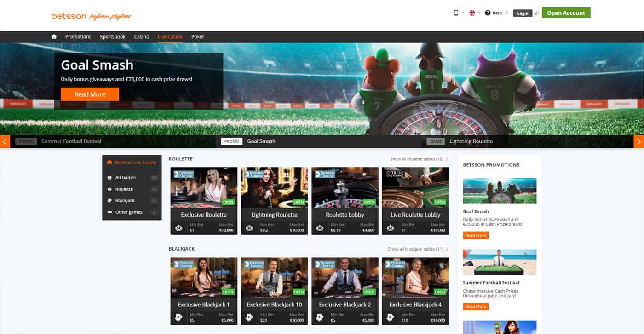Open Exclusive Roulette table thumbnail
This screenshot has width=644, height=334.
point(204,188)
